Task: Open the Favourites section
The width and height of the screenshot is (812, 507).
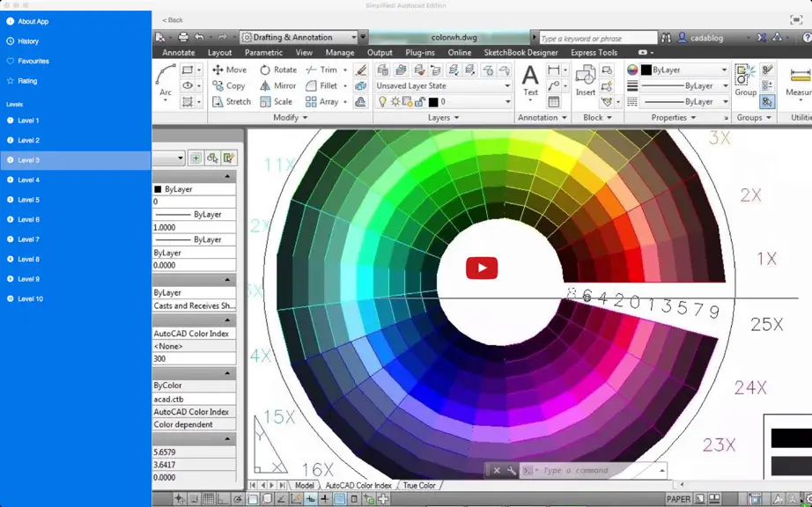Action: pyautogui.click(x=28, y=61)
